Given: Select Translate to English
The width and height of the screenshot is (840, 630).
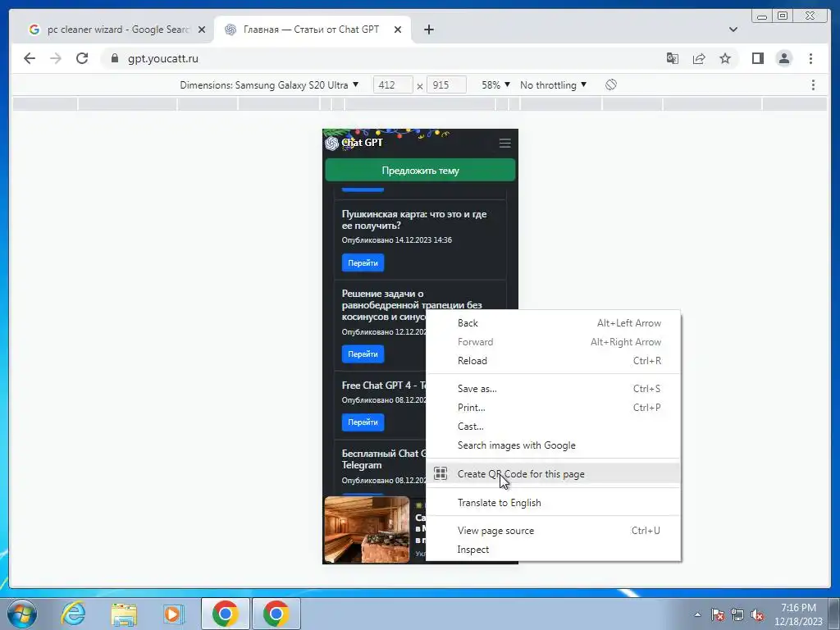Looking at the screenshot, I should pyautogui.click(x=554, y=503).
